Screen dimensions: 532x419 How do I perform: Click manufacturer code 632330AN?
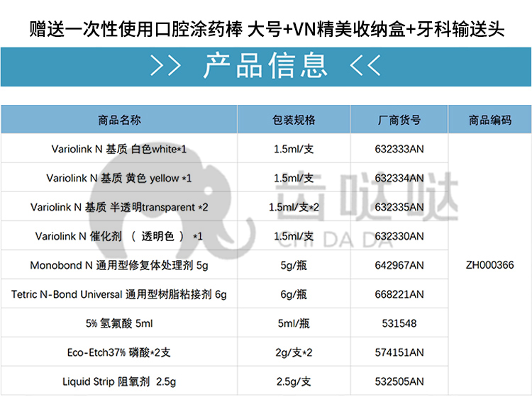[399, 236]
